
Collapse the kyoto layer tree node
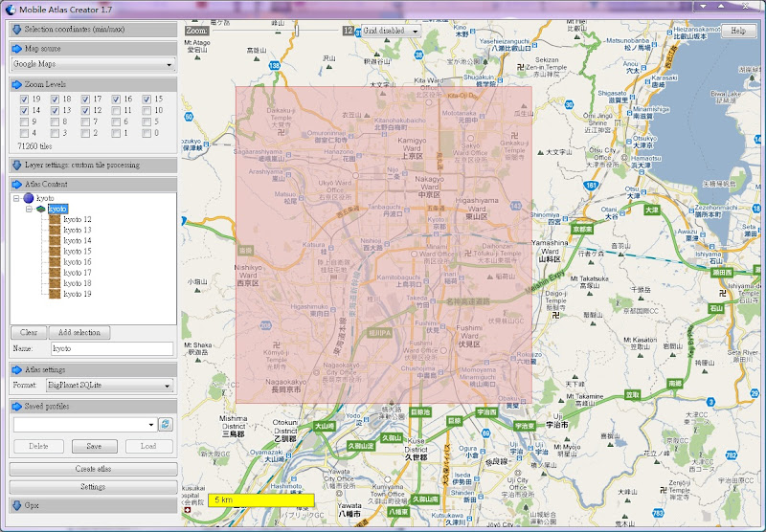(x=29, y=209)
